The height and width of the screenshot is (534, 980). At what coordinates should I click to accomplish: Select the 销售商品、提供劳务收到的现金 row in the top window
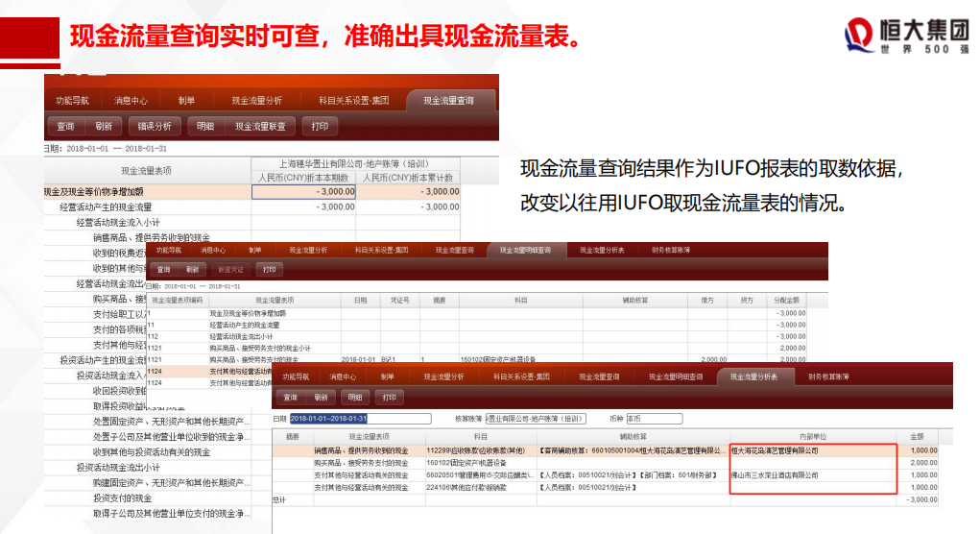(152, 237)
